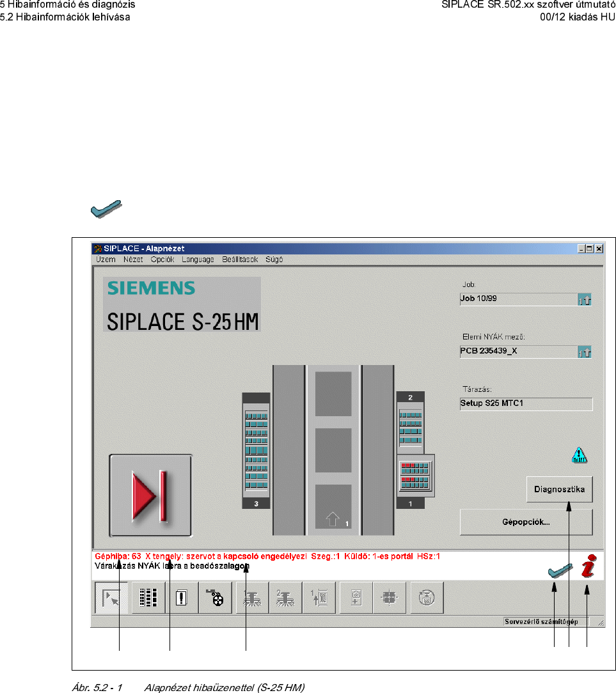Open the Beállítások menu
The width and height of the screenshot is (616, 693).
coord(240,260)
